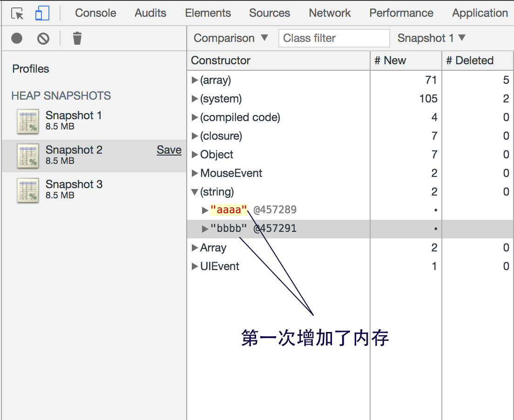The image size is (514, 420).
Task: Click the value 105 in (system) row
Action: click(x=428, y=99)
